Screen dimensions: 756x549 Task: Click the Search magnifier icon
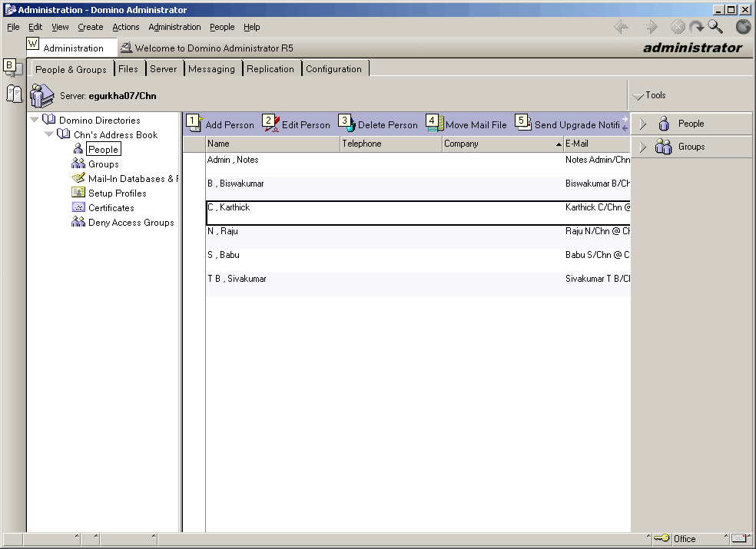[715, 27]
